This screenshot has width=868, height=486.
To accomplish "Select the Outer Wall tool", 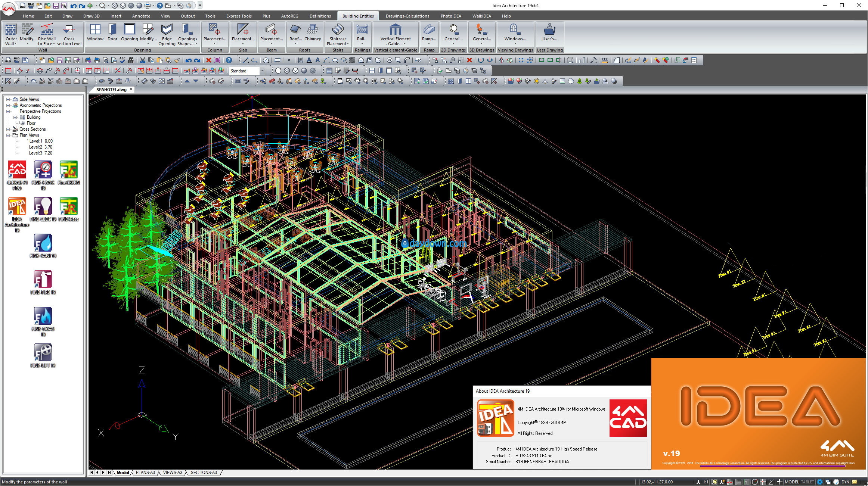I will (x=11, y=34).
